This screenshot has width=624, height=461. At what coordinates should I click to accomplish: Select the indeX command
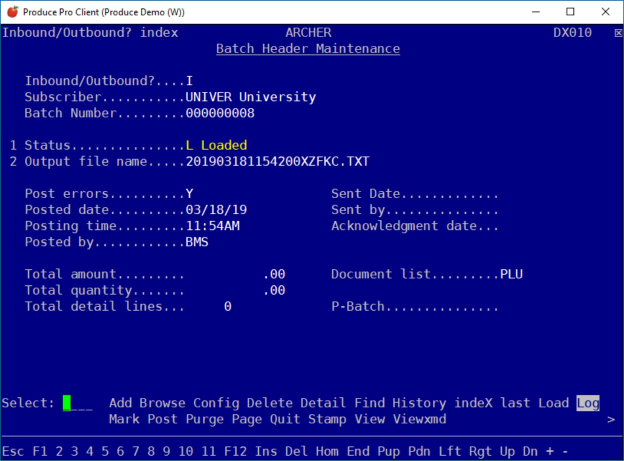coord(473,403)
